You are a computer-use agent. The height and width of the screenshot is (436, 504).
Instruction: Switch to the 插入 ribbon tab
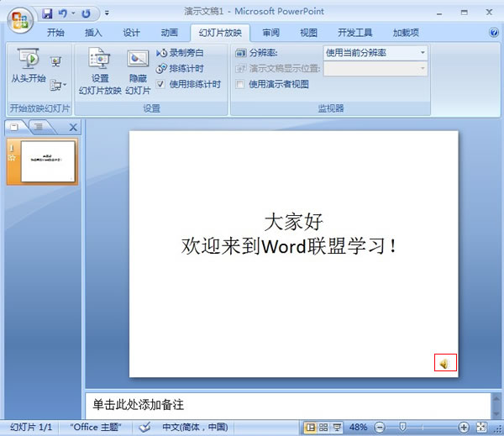click(93, 33)
